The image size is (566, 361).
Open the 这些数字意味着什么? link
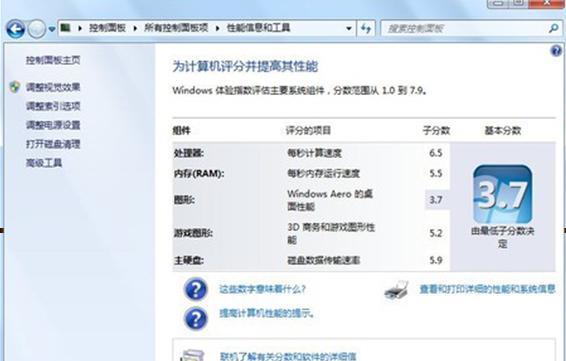coord(262,289)
